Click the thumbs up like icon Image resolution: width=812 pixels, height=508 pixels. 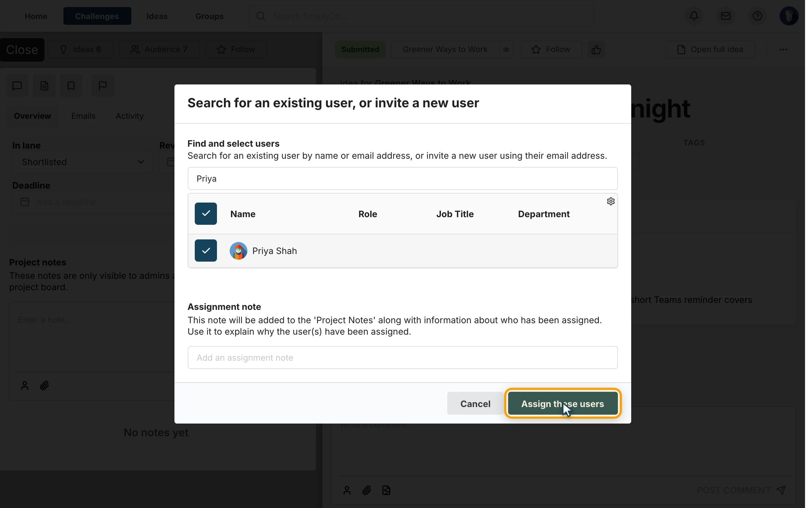596,50
